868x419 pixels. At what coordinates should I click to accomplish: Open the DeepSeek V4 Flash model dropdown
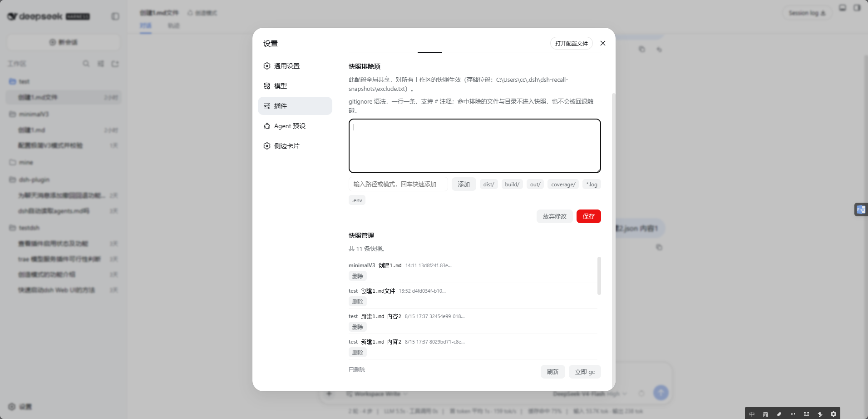589,394
